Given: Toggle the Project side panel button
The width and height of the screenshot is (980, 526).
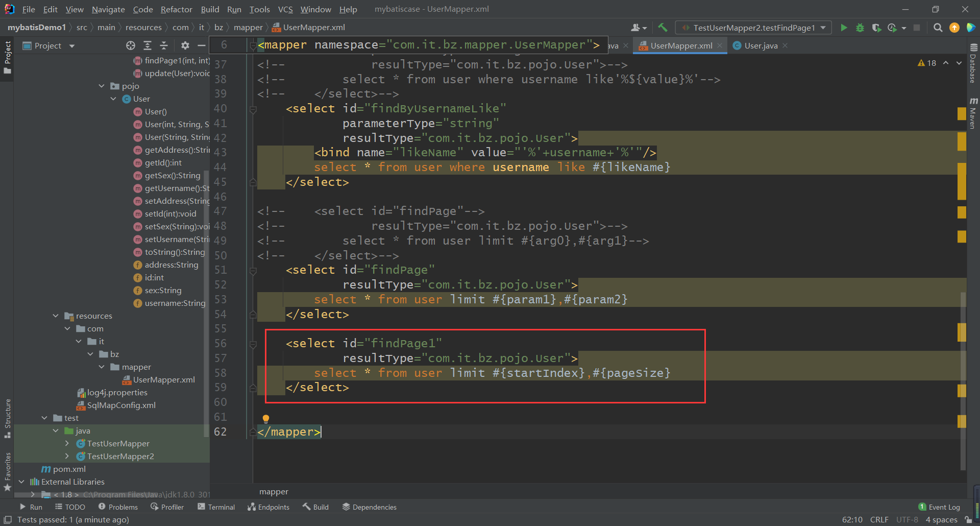Looking at the screenshot, I should tap(7, 57).
